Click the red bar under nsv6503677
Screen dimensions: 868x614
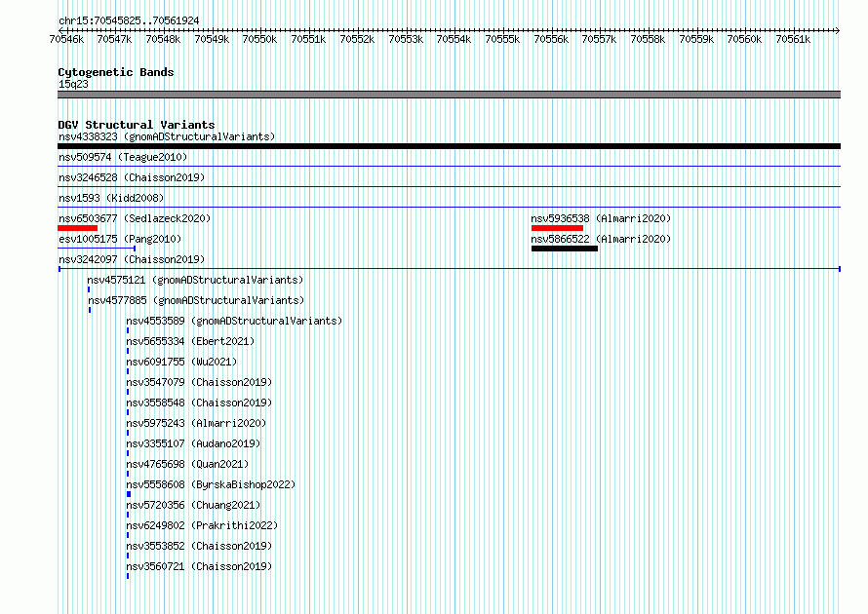[77, 228]
